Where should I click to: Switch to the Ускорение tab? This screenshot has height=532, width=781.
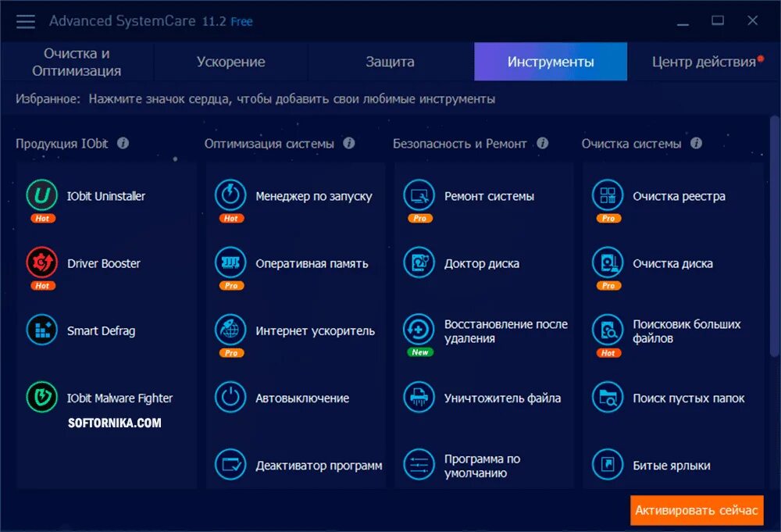click(230, 62)
